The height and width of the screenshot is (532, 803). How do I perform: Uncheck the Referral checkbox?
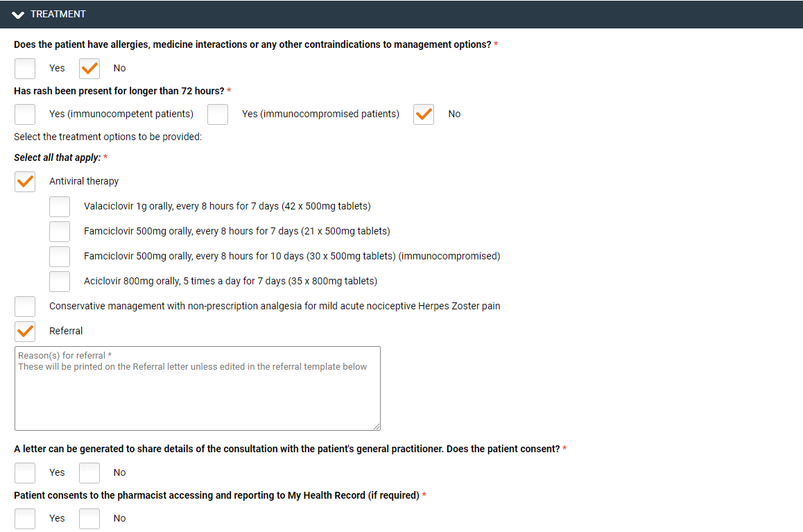point(25,331)
